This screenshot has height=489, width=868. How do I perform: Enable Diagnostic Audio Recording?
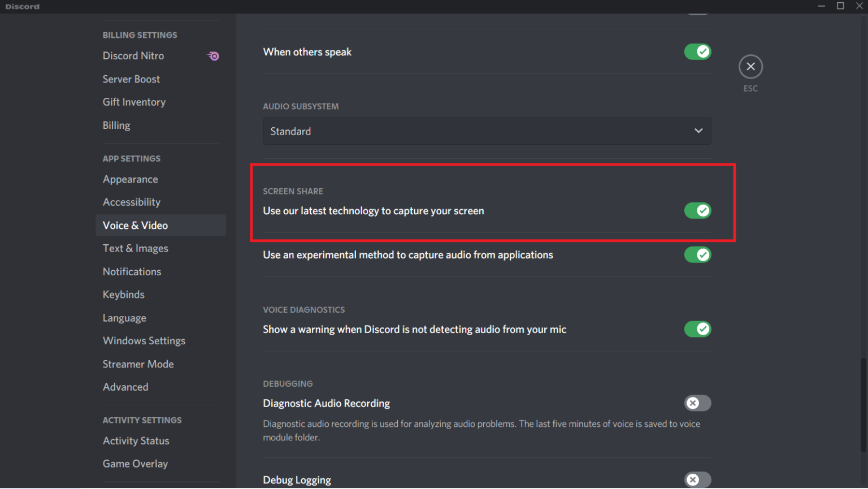[x=697, y=403]
